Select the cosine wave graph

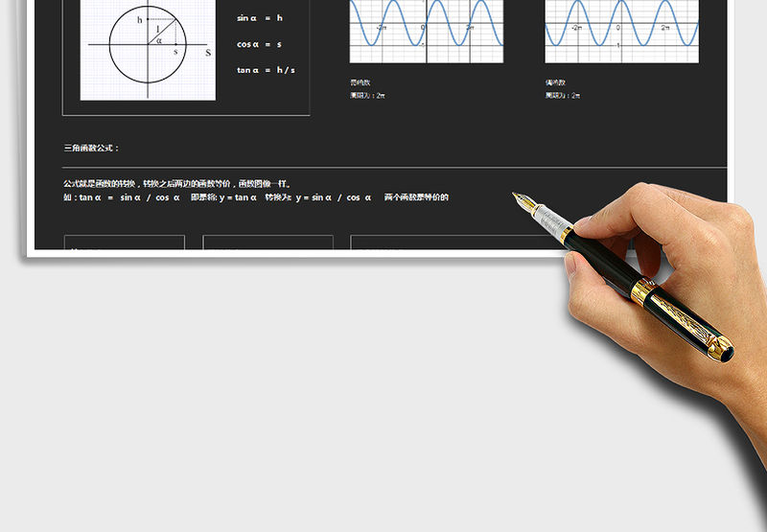point(621,31)
